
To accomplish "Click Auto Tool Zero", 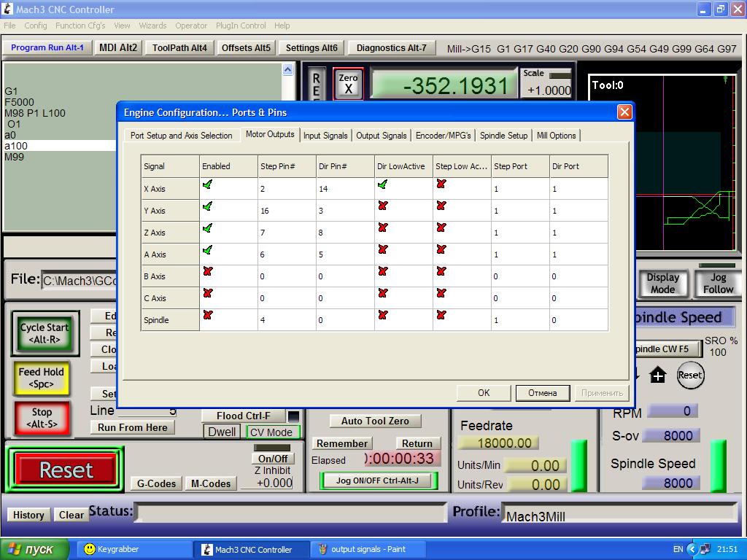I will (375, 421).
